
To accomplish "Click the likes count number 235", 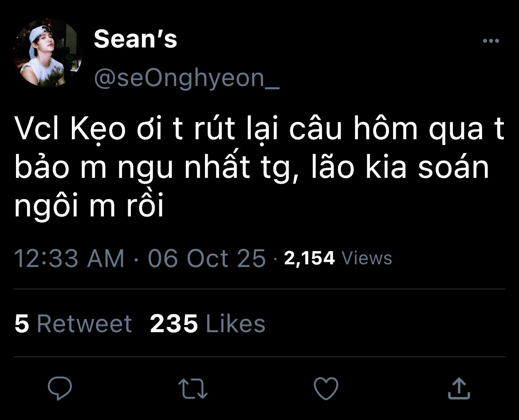I will [x=174, y=324].
